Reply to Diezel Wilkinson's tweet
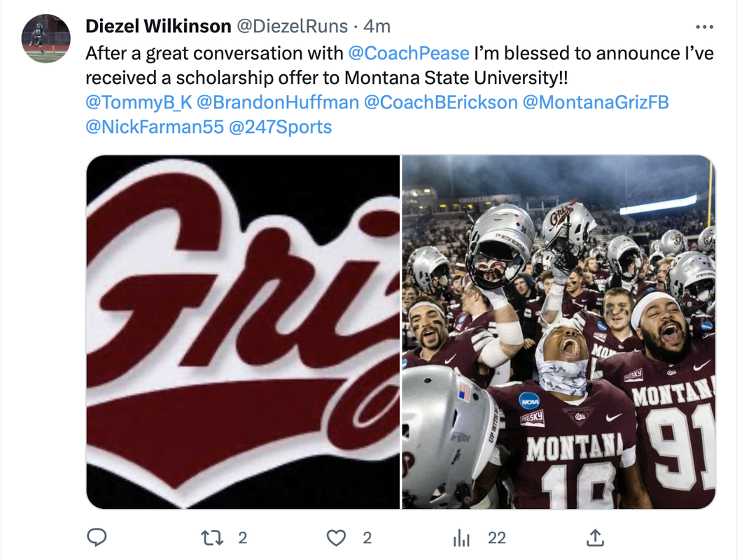 pos(97,538)
